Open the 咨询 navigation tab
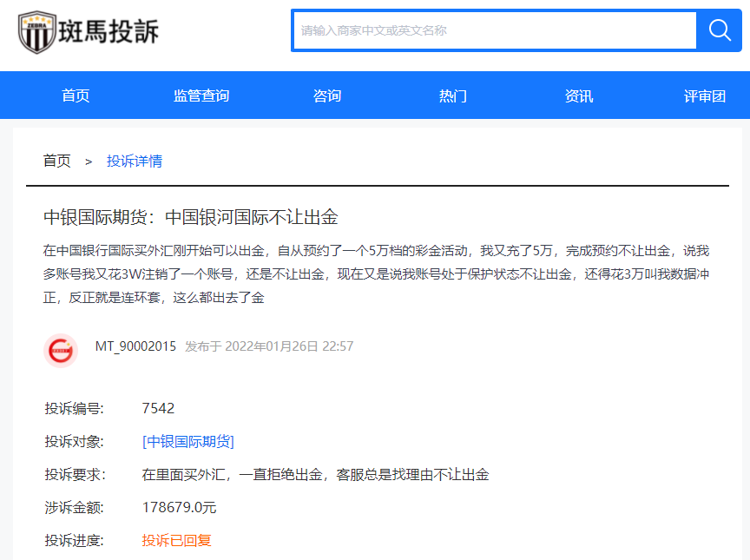This screenshot has width=750, height=560. coord(326,96)
